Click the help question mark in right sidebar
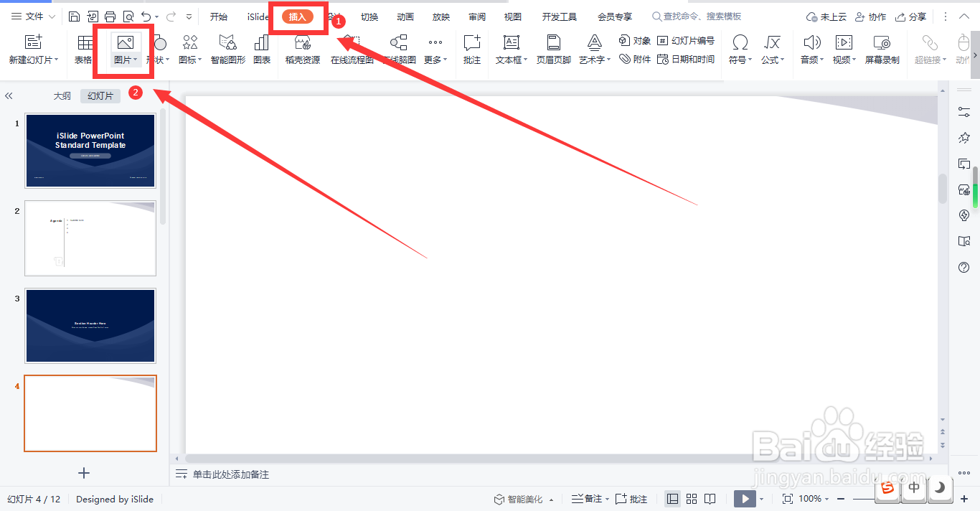The image size is (980, 511). pos(964,267)
